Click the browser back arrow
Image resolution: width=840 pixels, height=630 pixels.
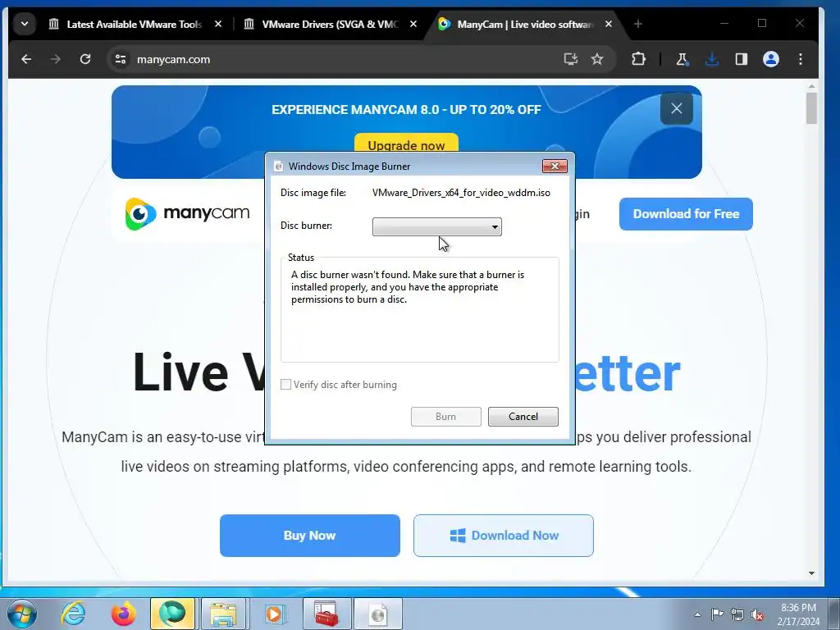click(25, 59)
